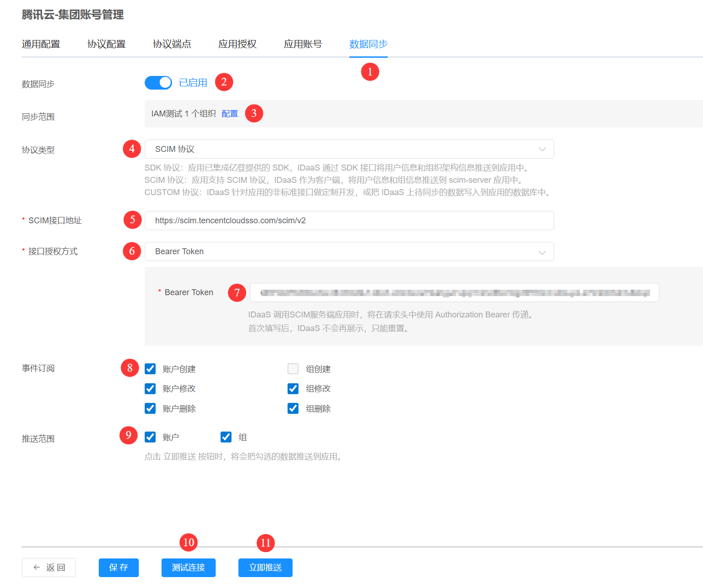703x588 pixels.
Task: Check the 组创建 event checkbox
Action: [x=293, y=369]
